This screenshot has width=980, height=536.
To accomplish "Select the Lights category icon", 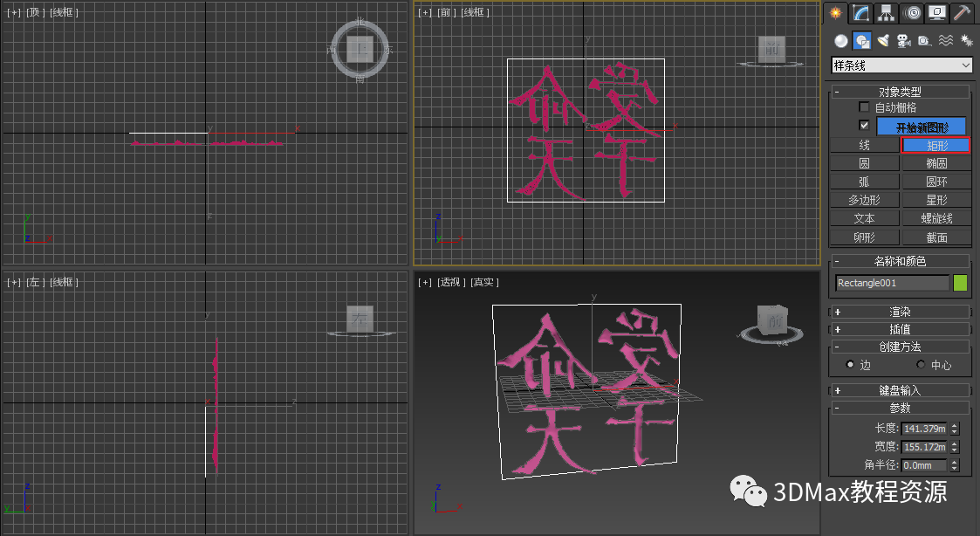I will (883, 41).
